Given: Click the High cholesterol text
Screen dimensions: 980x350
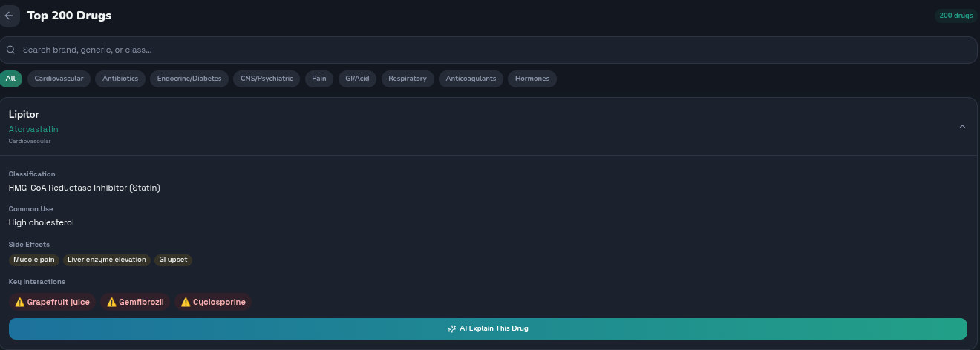Looking at the screenshot, I should tap(42, 222).
